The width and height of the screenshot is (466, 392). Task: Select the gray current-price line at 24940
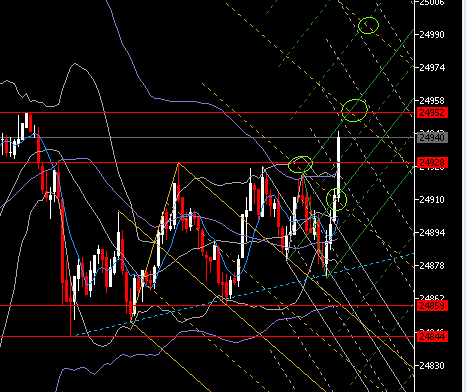pyautogui.click(x=207, y=137)
